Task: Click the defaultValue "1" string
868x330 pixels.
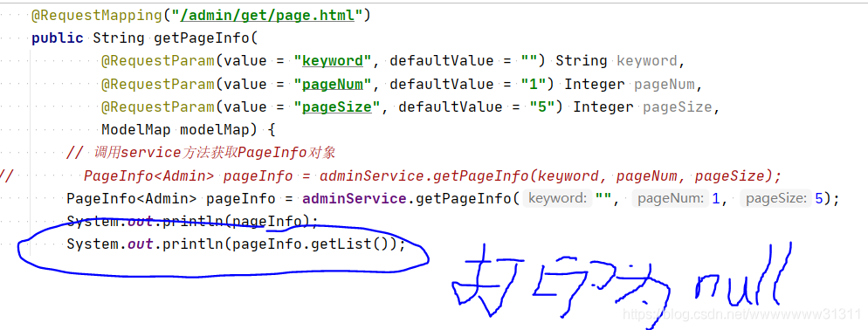Action: coord(534,84)
